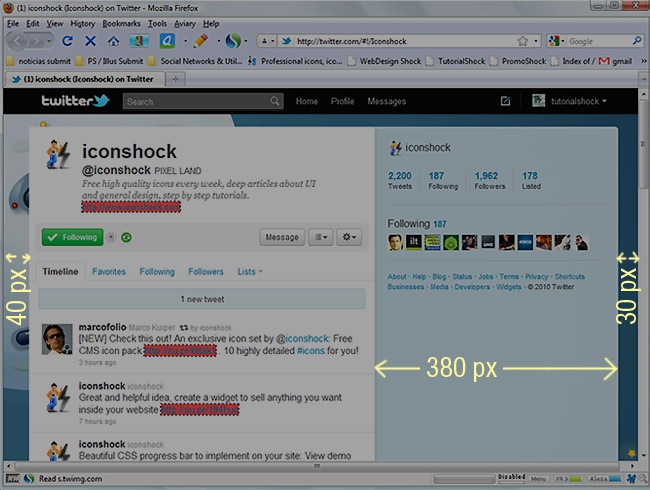The image size is (650, 490).
Task: Click the Message button
Action: point(282,237)
